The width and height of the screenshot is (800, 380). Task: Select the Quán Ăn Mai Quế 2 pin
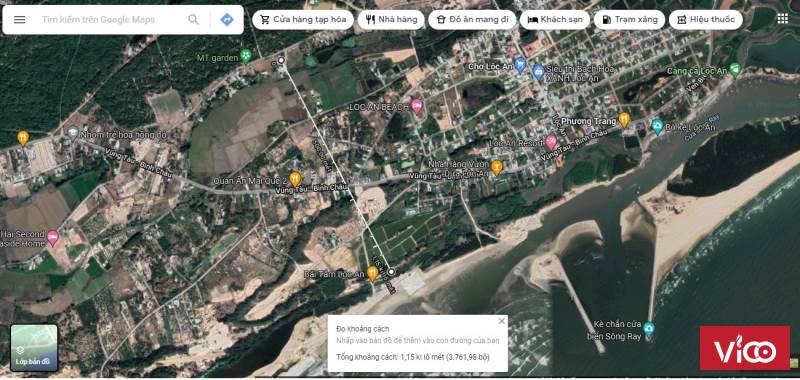coord(295,179)
